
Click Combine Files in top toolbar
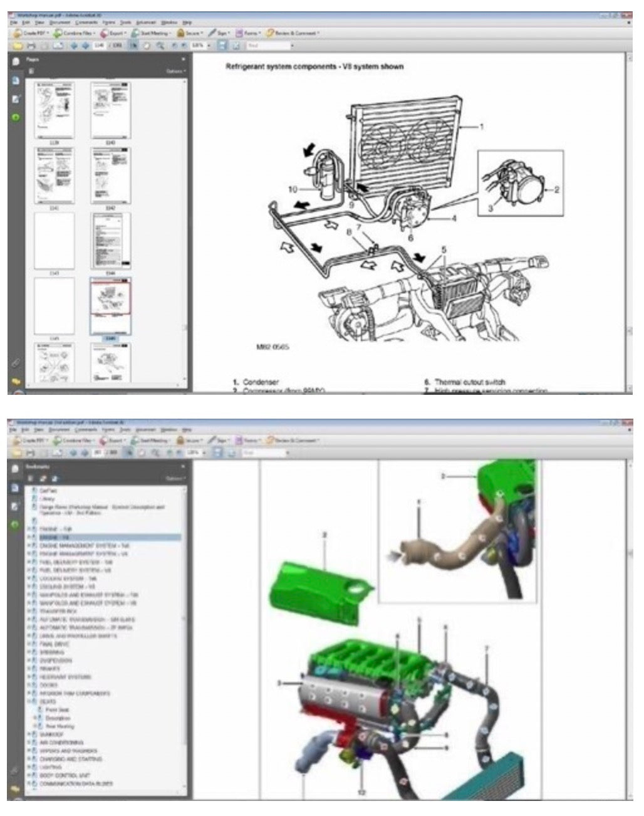pos(74,33)
